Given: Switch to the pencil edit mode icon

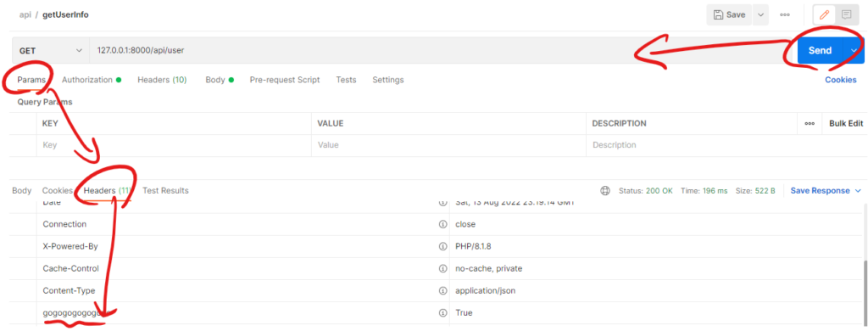Looking at the screenshot, I should (x=824, y=15).
